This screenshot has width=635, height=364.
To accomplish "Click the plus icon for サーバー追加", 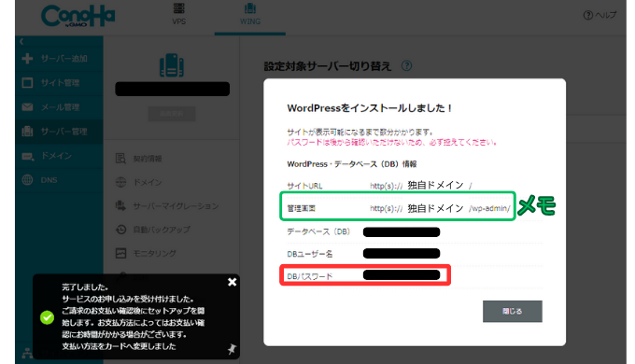I will pos(27,58).
